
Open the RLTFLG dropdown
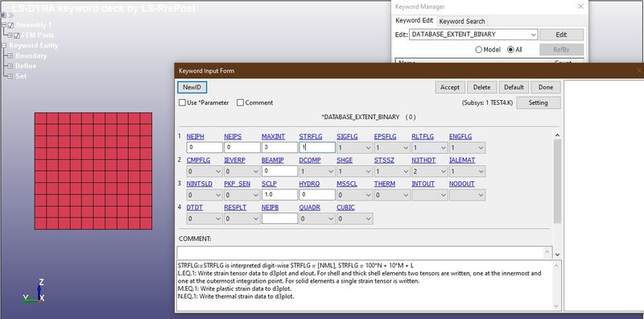click(429, 147)
